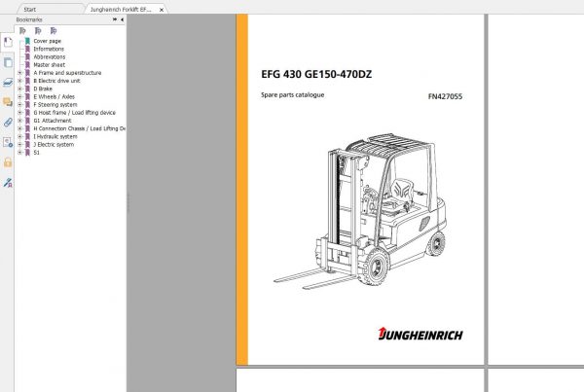Image resolution: width=584 pixels, height=392 pixels.
Task: Open the Layers panel icon in sidebar
Action: click(8, 83)
